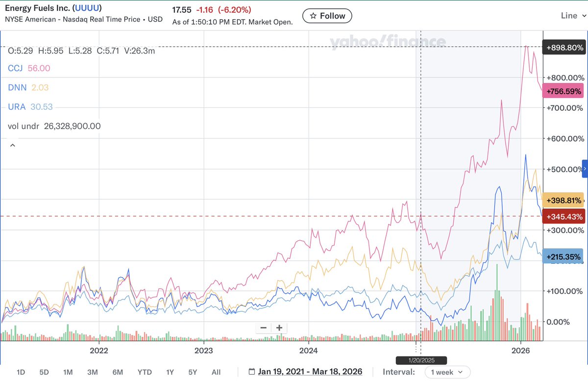588x381 pixels.
Task: Select the 6M range
Action: pyautogui.click(x=117, y=372)
